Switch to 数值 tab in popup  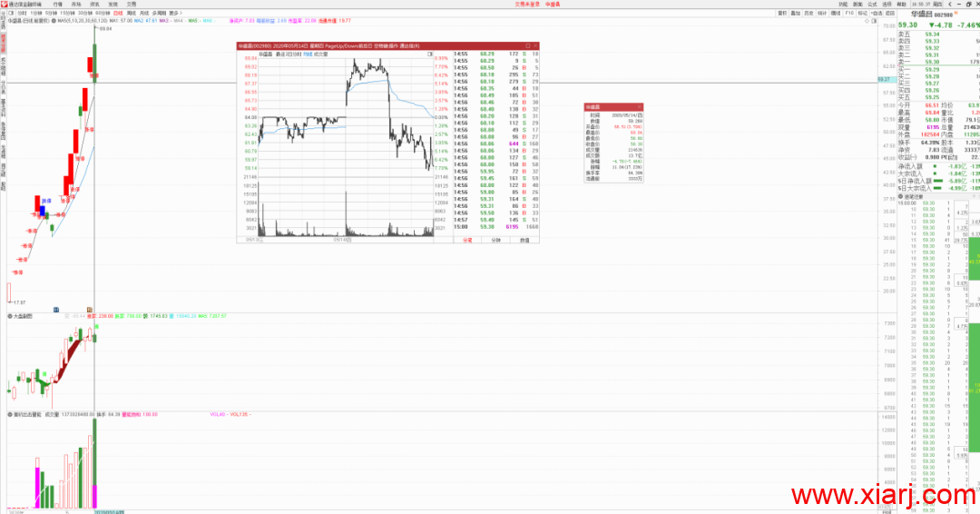coord(524,240)
